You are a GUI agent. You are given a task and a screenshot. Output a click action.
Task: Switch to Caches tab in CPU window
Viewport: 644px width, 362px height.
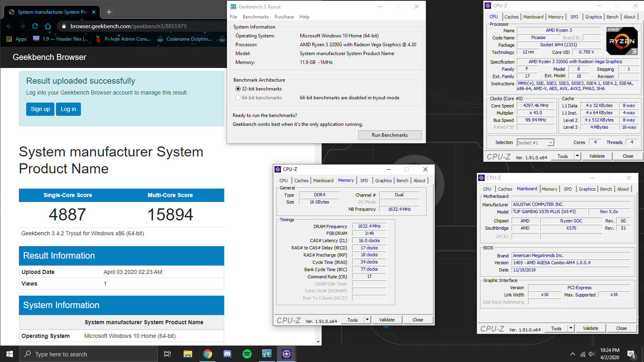[x=511, y=17]
